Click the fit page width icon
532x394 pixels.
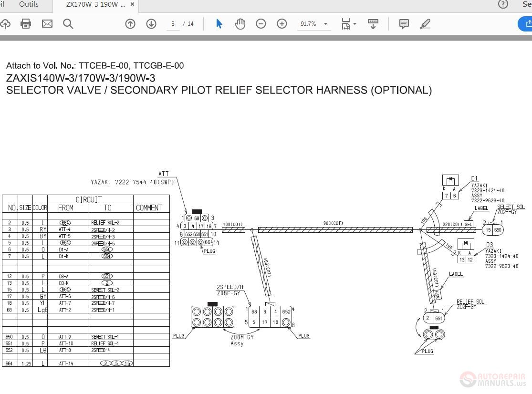pos(346,24)
